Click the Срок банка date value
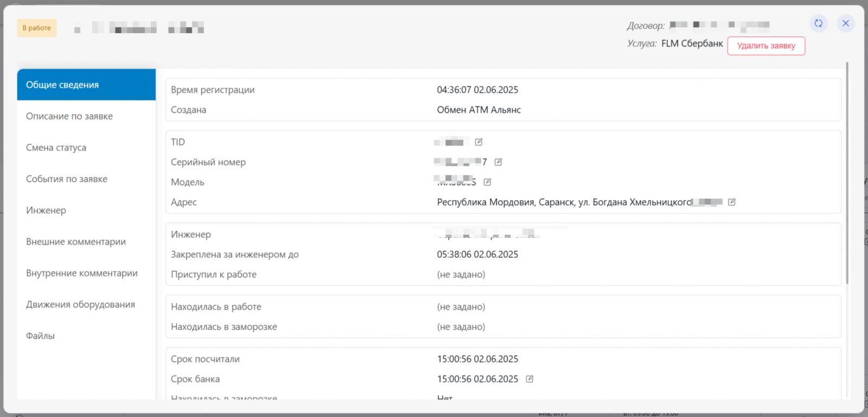The height and width of the screenshot is (417, 868). click(477, 379)
